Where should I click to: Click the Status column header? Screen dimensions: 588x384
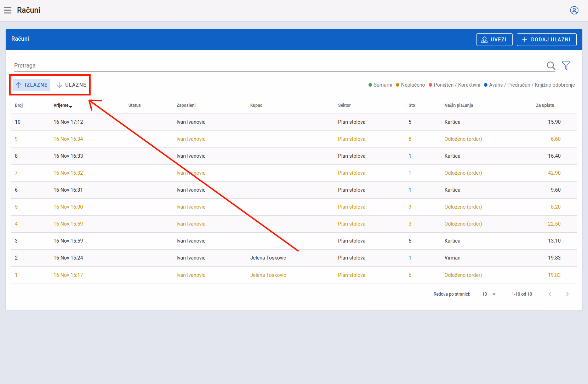pyautogui.click(x=135, y=105)
